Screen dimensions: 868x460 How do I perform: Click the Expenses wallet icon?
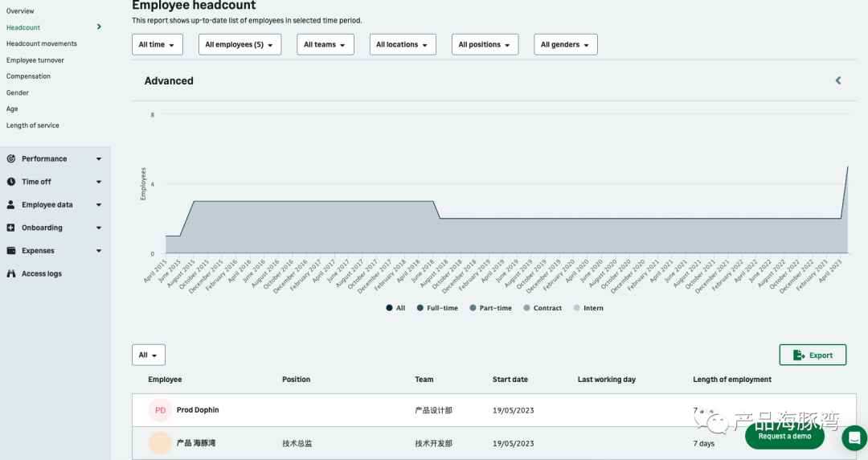[11, 250]
